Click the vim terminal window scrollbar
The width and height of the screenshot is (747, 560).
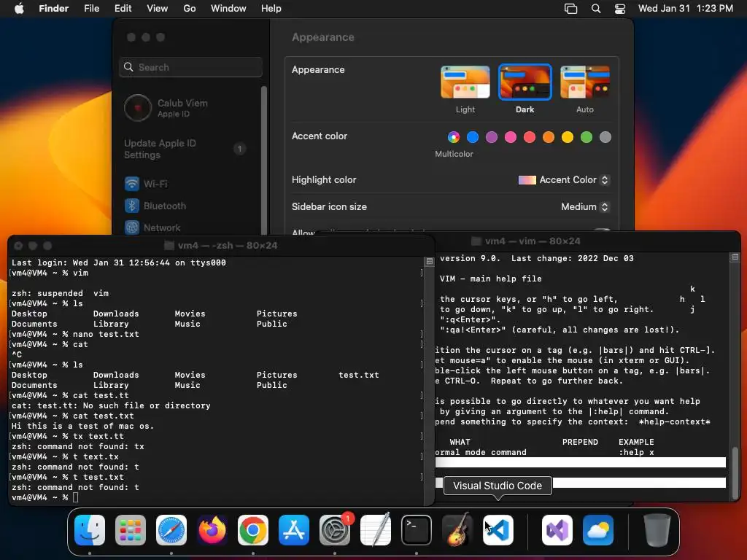tap(735, 472)
